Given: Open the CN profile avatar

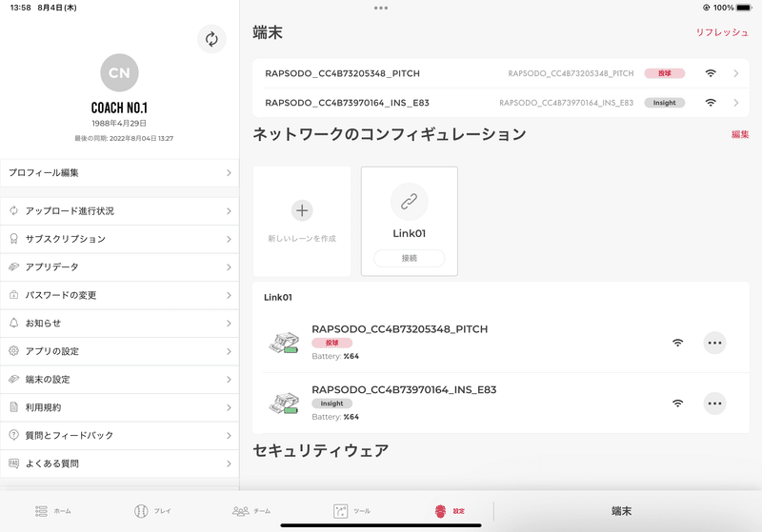Looking at the screenshot, I should coord(119,73).
